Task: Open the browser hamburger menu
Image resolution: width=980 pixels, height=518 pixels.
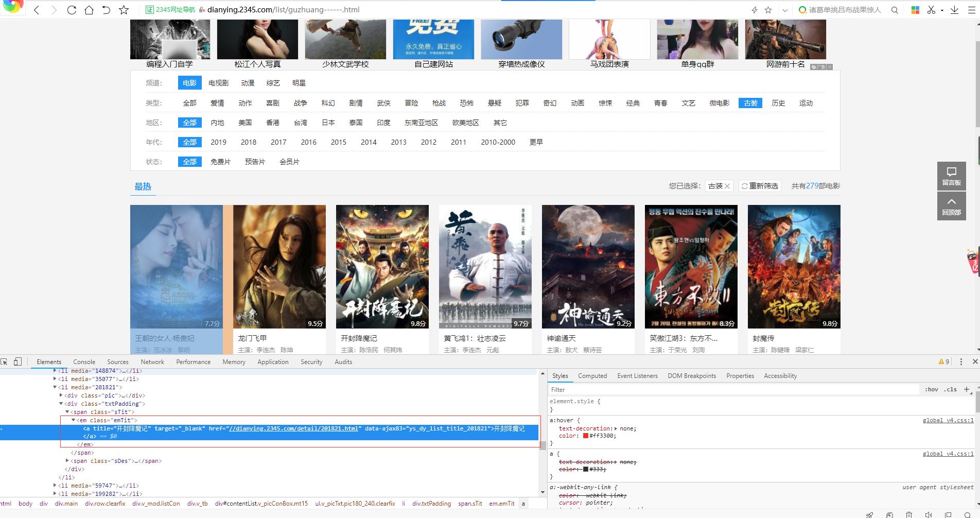Action: point(972,10)
